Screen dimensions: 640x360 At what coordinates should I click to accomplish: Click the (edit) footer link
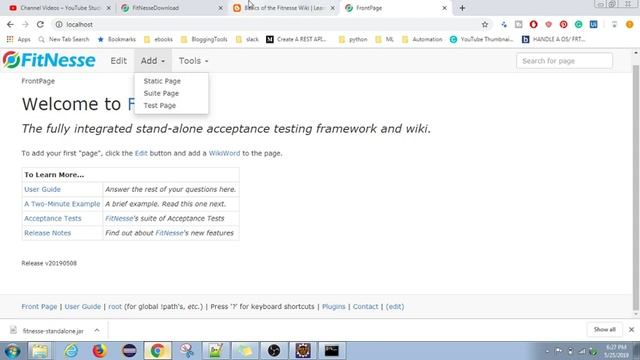395,307
